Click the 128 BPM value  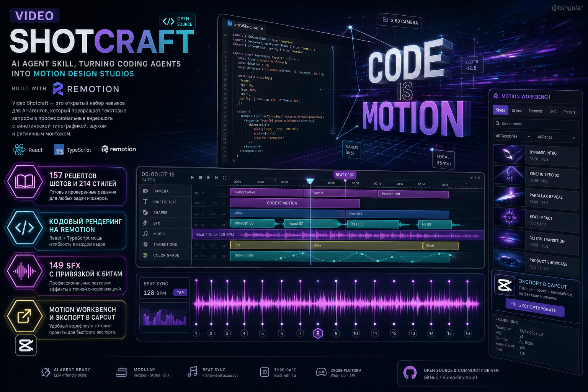tap(155, 293)
